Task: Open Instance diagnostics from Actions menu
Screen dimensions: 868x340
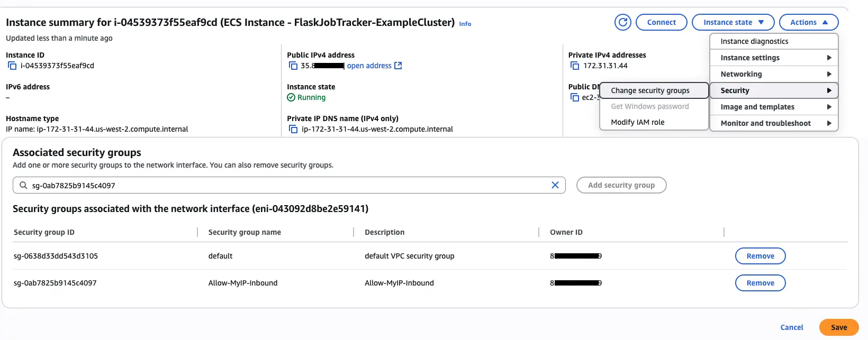Action: tap(774, 41)
